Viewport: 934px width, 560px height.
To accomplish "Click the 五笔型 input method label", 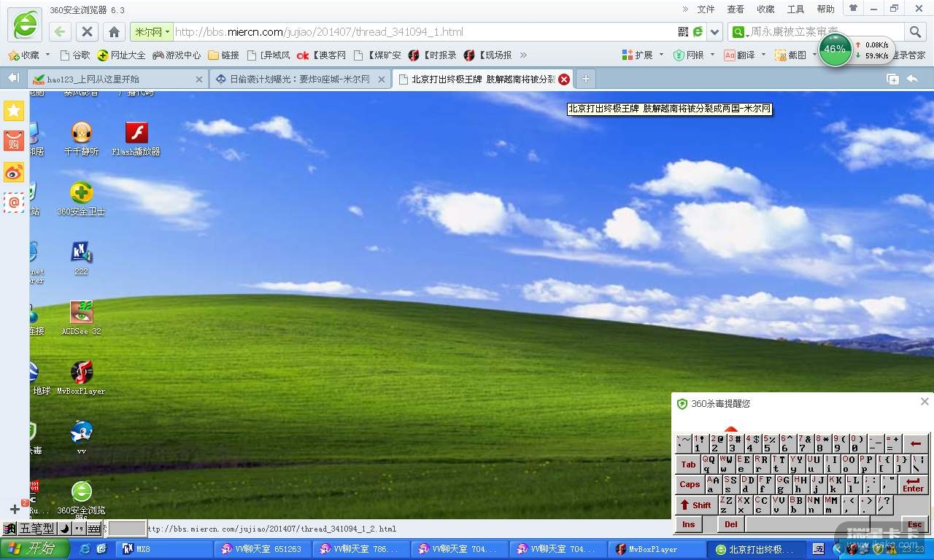I will click(36, 529).
